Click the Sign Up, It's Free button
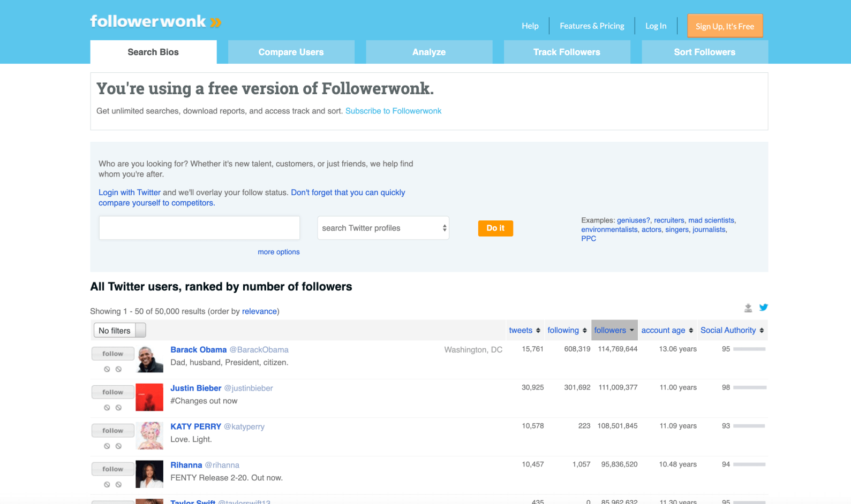This screenshot has width=851, height=504. pos(725,26)
